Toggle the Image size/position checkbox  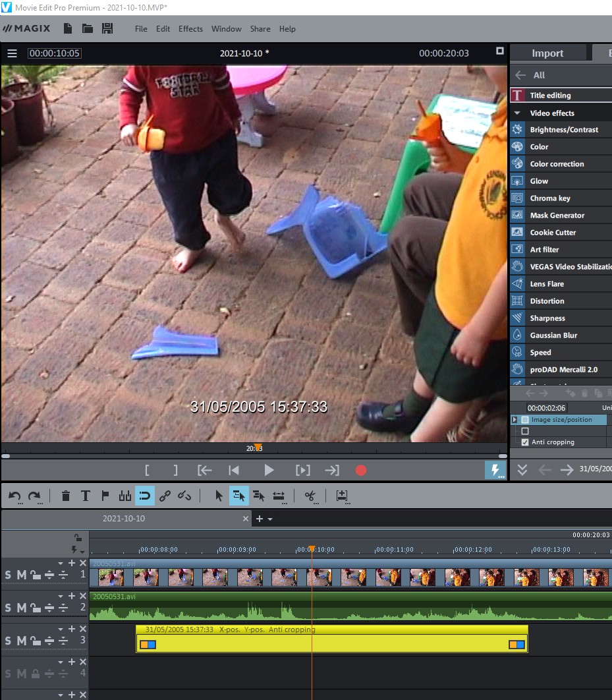525,420
